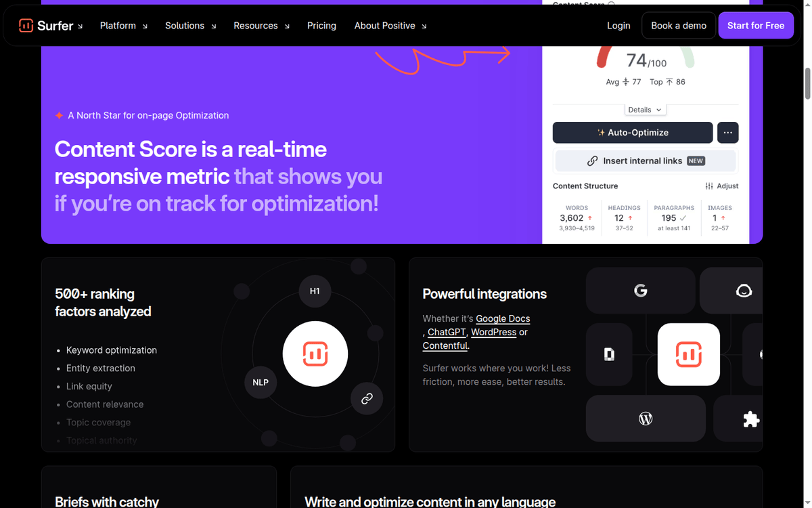Viewport: 812px width, 508px height.
Task: Open the Google Docs link
Action: point(503,318)
